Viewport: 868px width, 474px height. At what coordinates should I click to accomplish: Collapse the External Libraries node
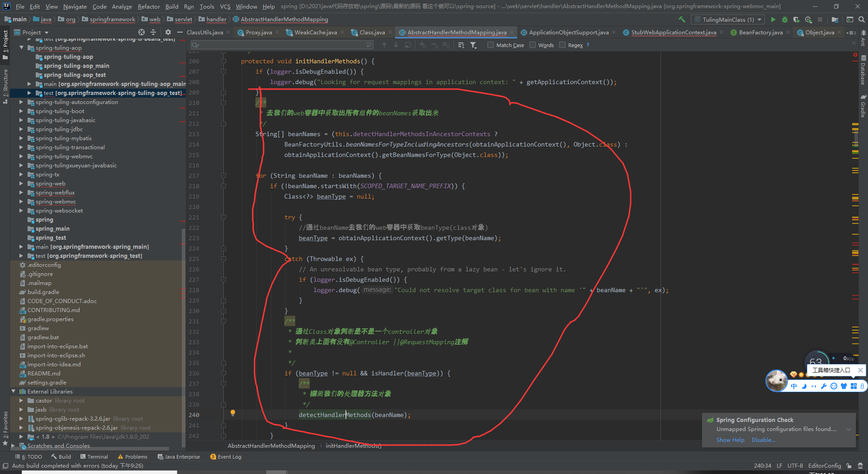[13, 391]
